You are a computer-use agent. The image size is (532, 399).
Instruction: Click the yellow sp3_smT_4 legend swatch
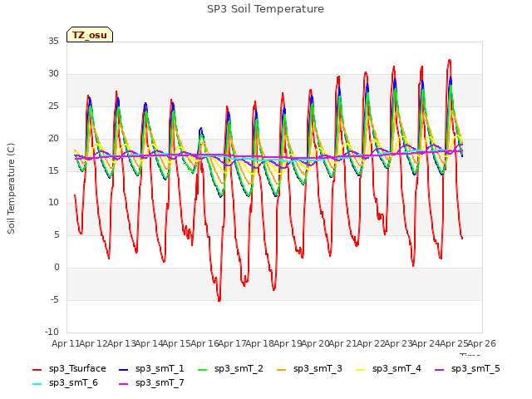pos(360,369)
